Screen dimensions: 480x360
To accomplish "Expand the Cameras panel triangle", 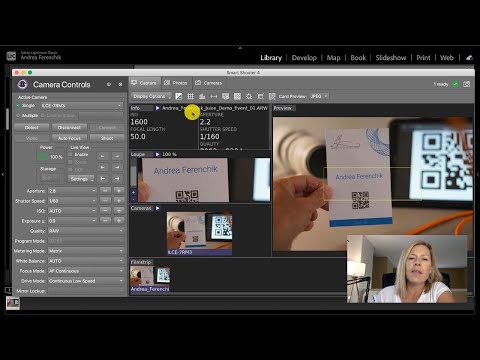I will pos(157,208).
